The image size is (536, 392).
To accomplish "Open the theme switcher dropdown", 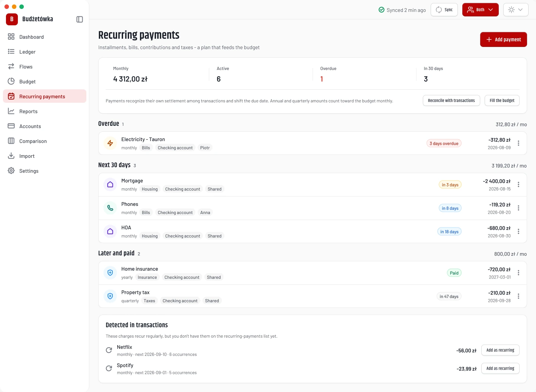I will click(x=516, y=10).
